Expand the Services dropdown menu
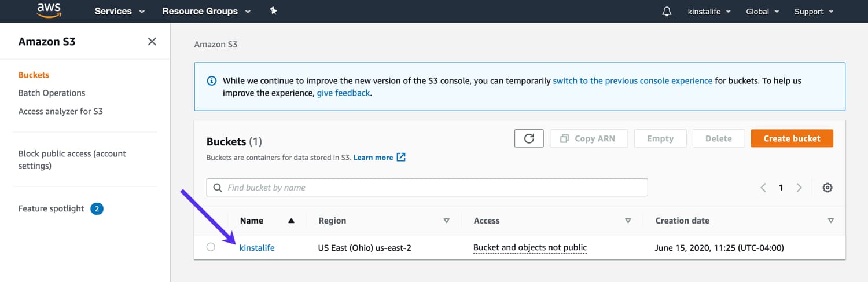Image resolution: width=868 pixels, height=282 pixels. [x=119, y=12]
